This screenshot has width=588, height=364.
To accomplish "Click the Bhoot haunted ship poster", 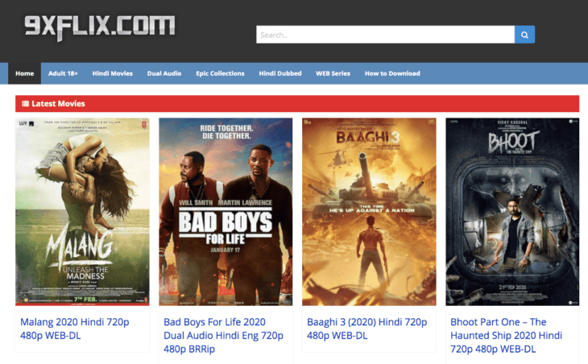I will point(512,212).
